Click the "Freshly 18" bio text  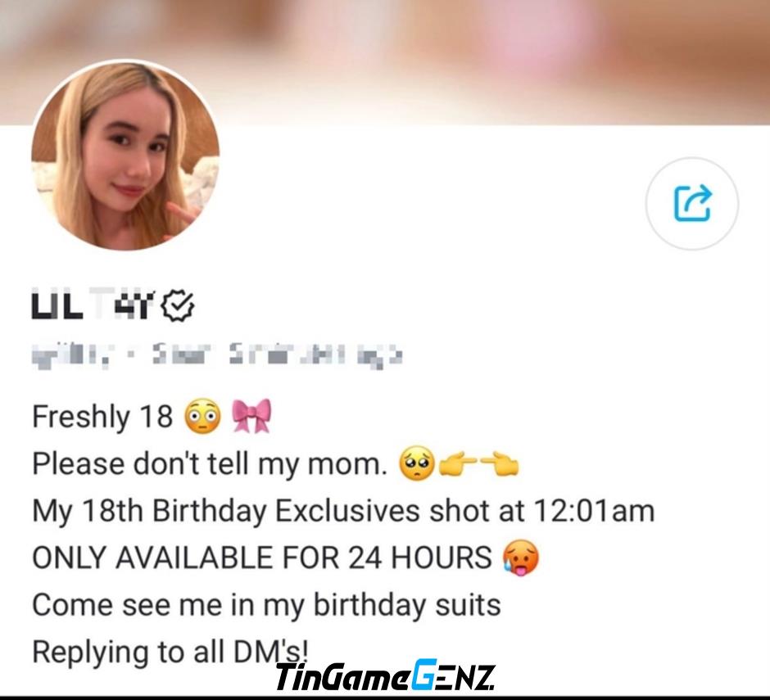click(102, 417)
